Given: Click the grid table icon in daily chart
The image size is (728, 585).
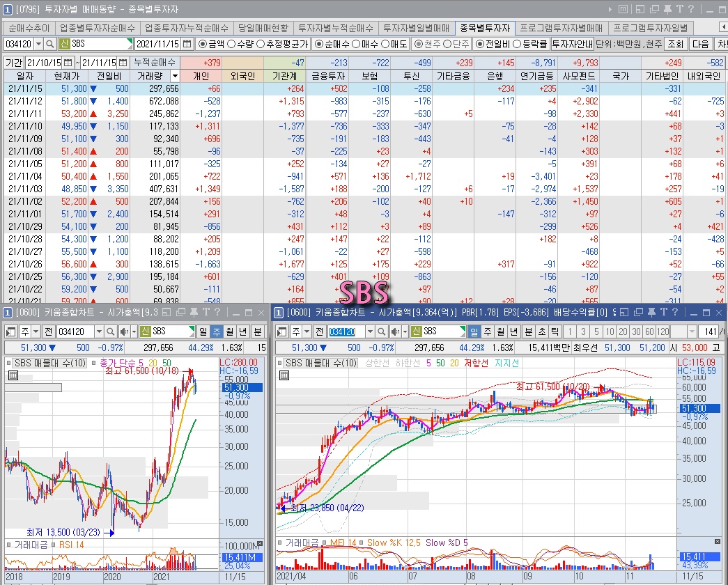Looking at the screenshot, I should 284,375.
